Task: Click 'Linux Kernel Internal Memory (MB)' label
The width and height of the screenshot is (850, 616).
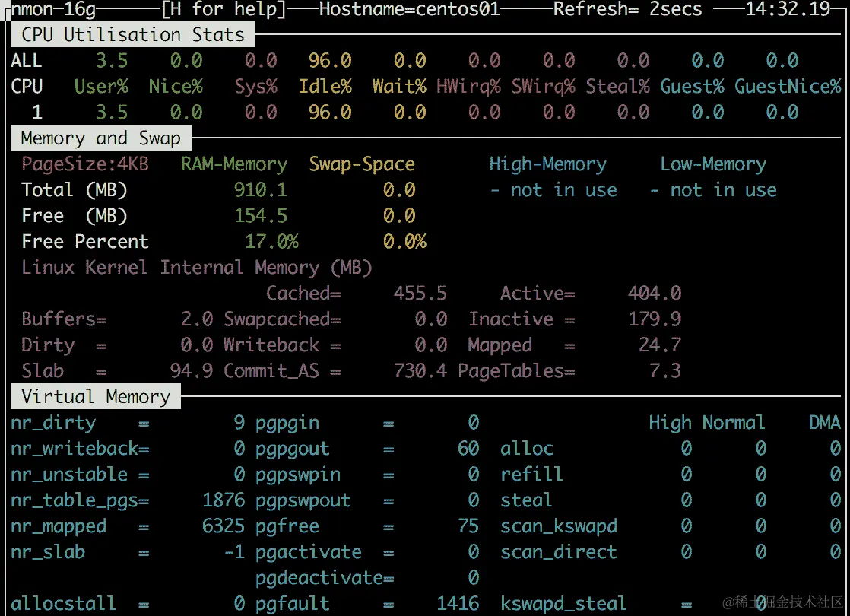Action: (x=197, y=268)
